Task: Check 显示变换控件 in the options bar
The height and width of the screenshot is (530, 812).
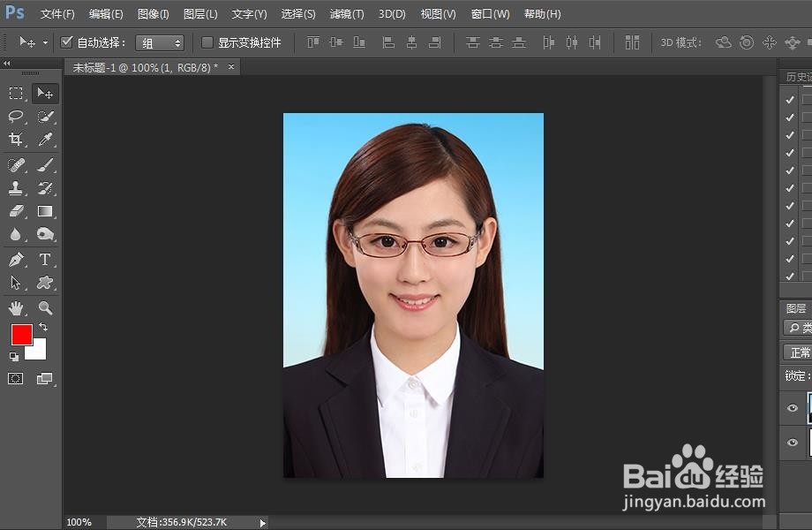Action: (207, 41)
